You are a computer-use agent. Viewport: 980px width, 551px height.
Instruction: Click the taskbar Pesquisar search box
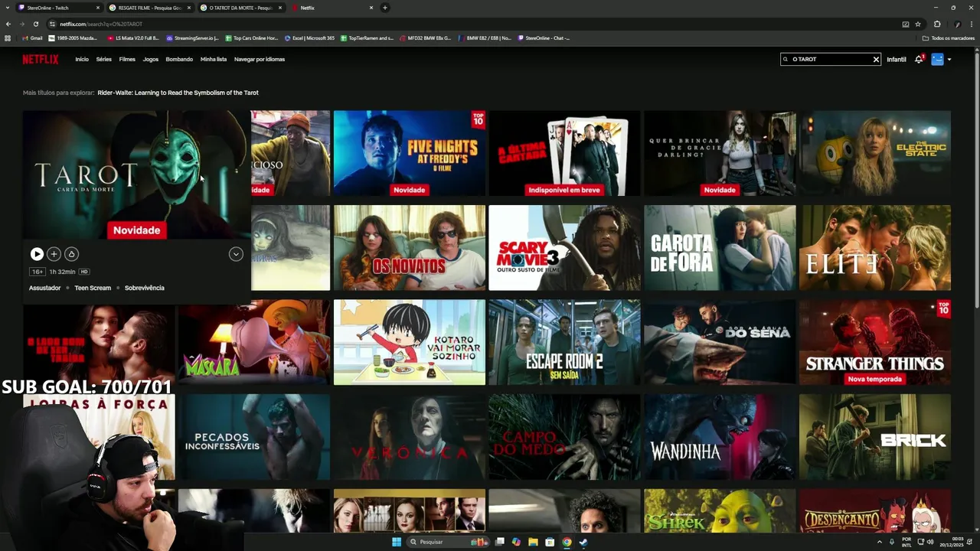click(x=449, y=542)
